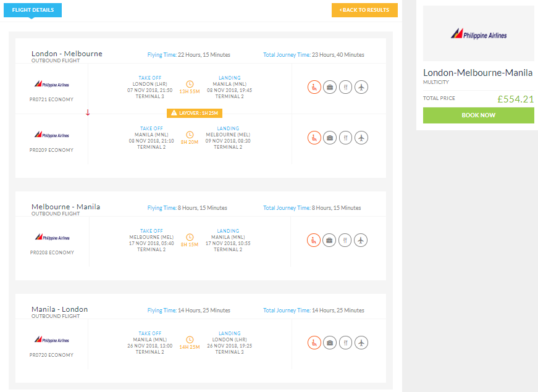This screenshot has width=538, height=392.
Task: Go back using Back to Results button
Action: (x=364, y=10)
